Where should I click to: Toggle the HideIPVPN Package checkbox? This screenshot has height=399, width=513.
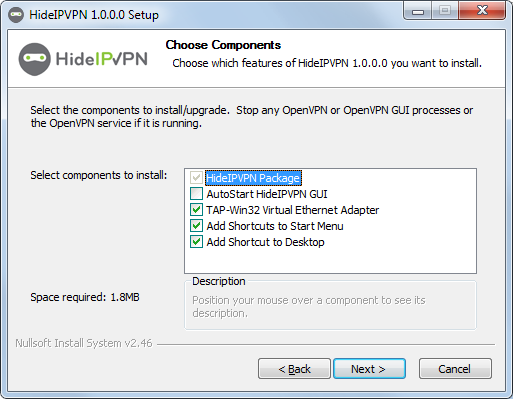point(196,178)
